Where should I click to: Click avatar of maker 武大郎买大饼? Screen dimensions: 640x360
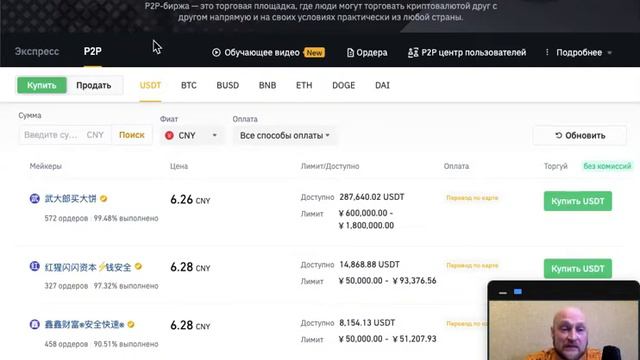[35, 199]
